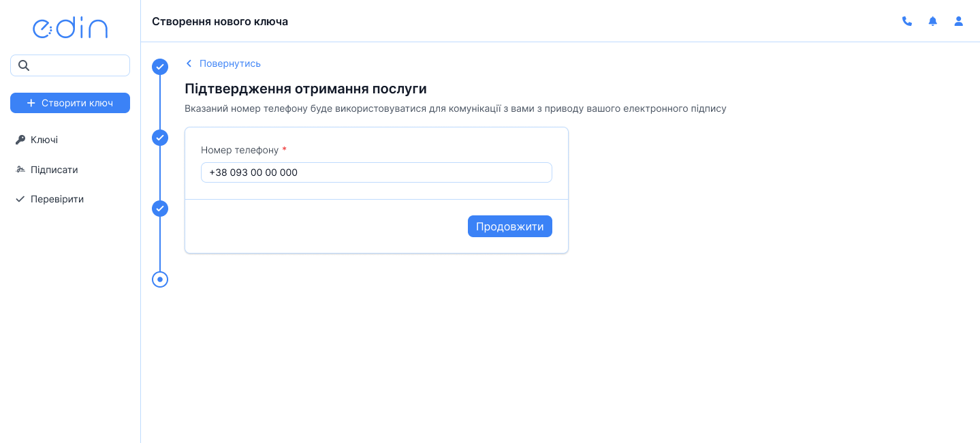Click the edin logo
The width and height of the screenshot is (980, 443).
(x=70, y=28)
